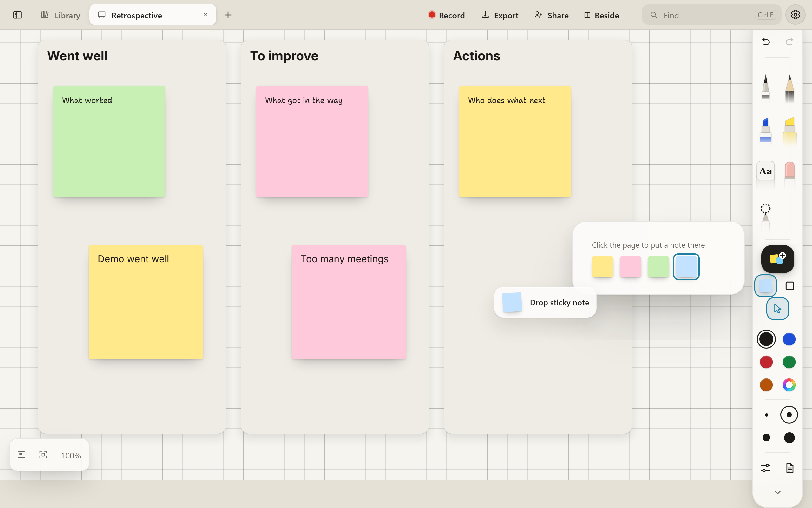
Task: Open the tool adjustments sliders icon
Action: point(766,468)
